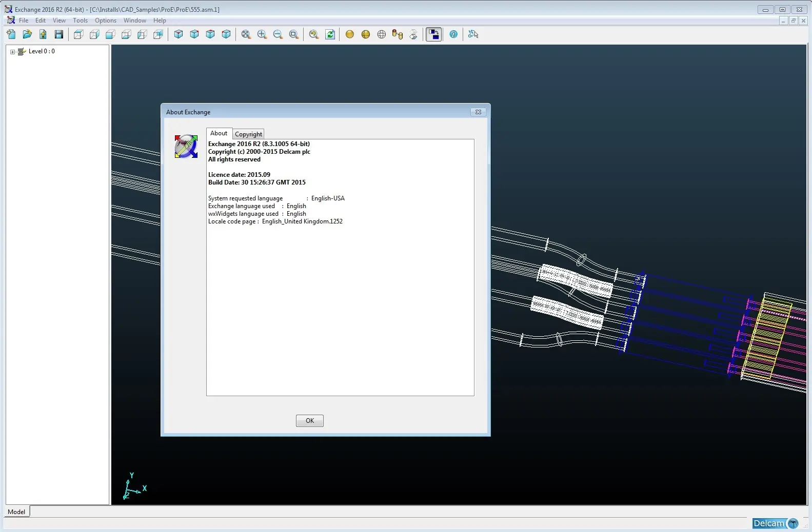
Task: Select the About tab
Action: 219,133
